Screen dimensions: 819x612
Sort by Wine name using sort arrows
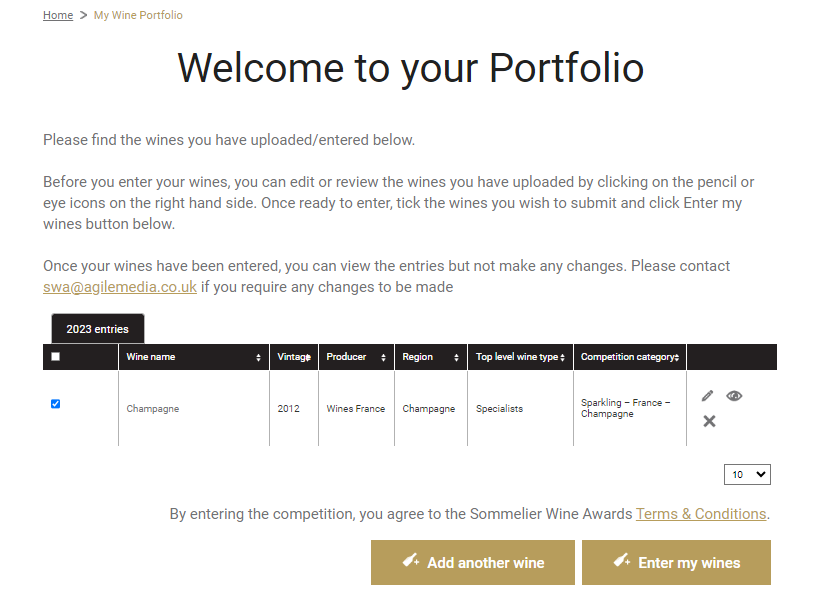(258, 357)
